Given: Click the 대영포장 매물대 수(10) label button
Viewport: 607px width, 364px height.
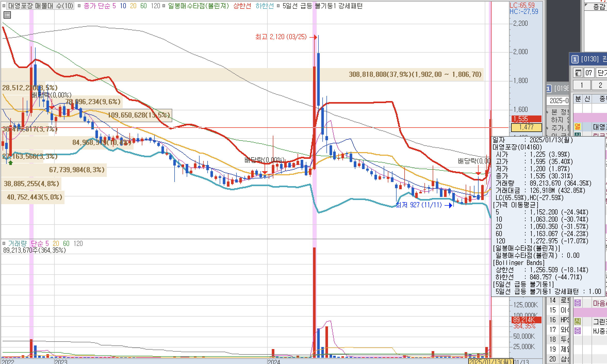Looking at the screenshot, I should click(40, 6).
